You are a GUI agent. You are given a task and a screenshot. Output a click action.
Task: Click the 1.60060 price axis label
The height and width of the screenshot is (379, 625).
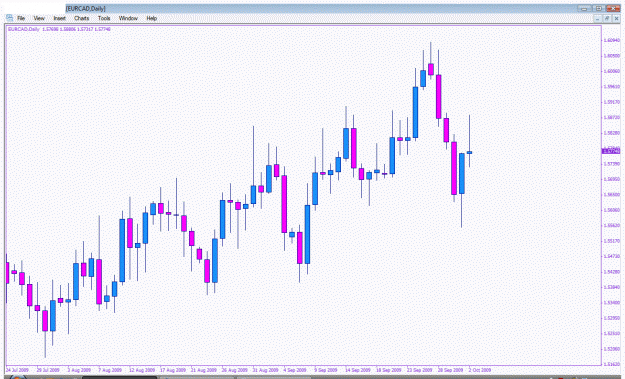(611, 71)
